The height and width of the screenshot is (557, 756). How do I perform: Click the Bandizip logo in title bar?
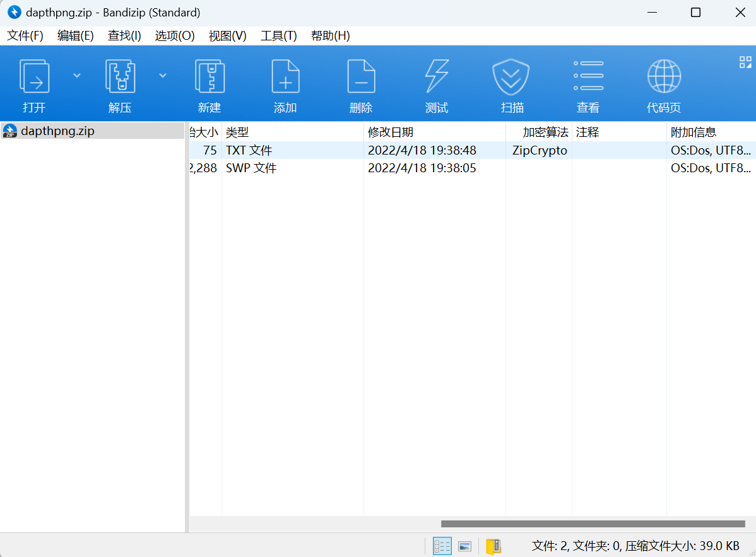pyautogui.click(x=15, y=12)
